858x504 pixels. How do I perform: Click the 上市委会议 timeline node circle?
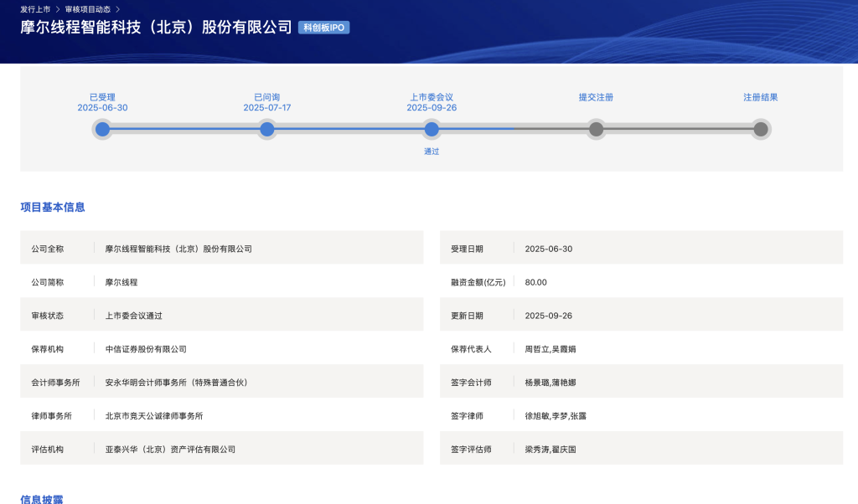(x=432, y=129)
